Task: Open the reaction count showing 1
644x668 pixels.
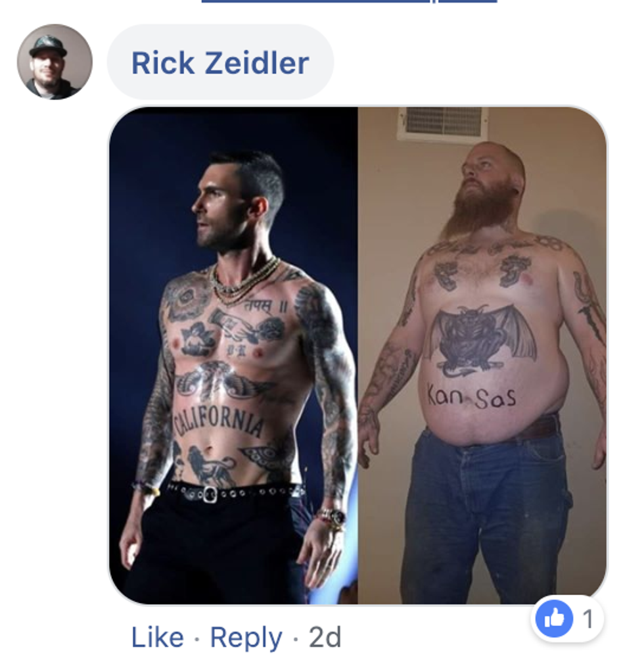Action: pyautogui.click(x=588, y=619)
